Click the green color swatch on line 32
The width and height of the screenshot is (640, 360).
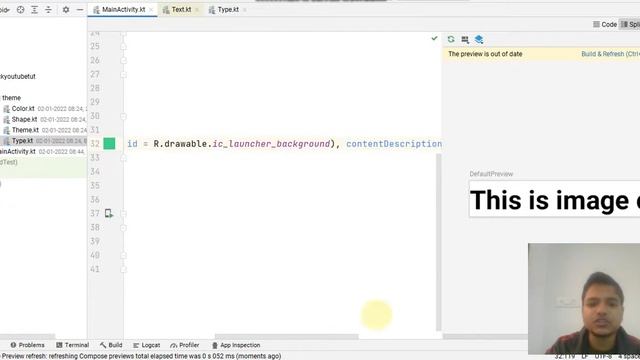(109, 144)
